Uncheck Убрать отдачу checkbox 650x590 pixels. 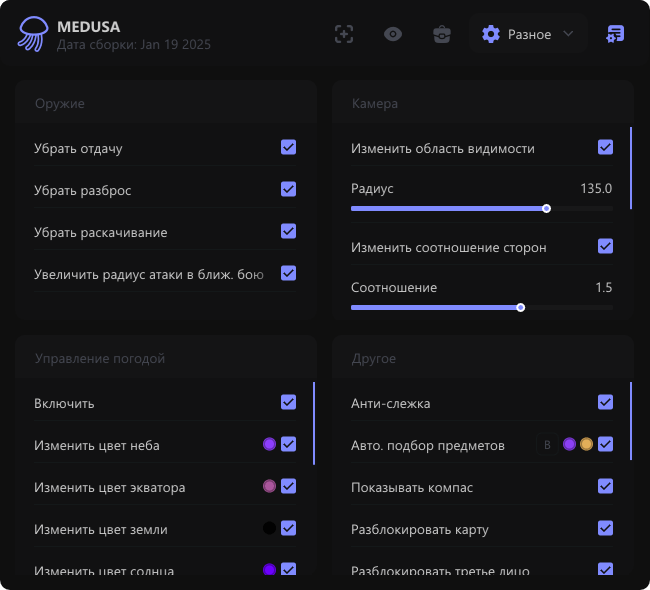pos(288,148)
